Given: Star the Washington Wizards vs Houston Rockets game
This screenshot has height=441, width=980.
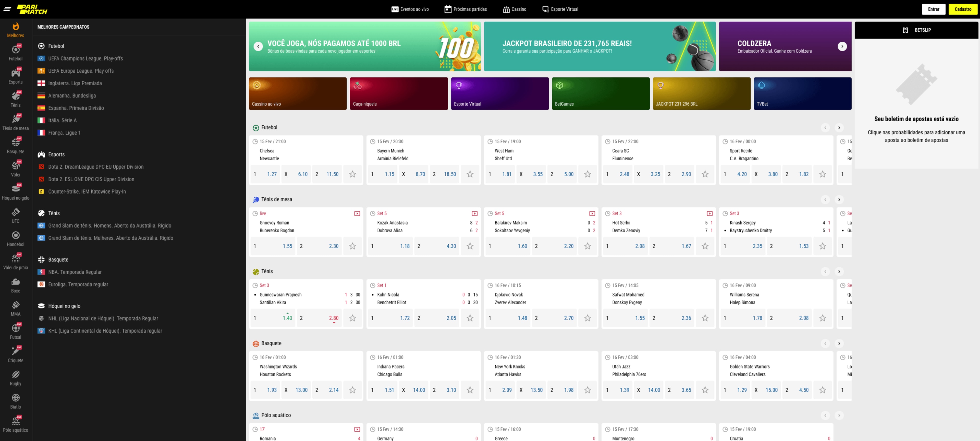Looking at the screenshot, I should (352, 390).
